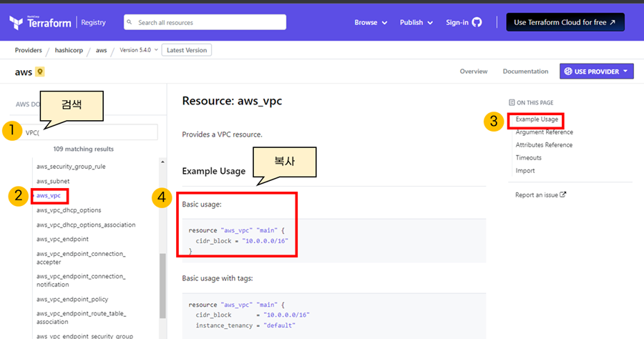The width and height of the screenshot is (644, 339).
Task: Click Use Terraform Cloud for free button
Action: click(565, 22)
